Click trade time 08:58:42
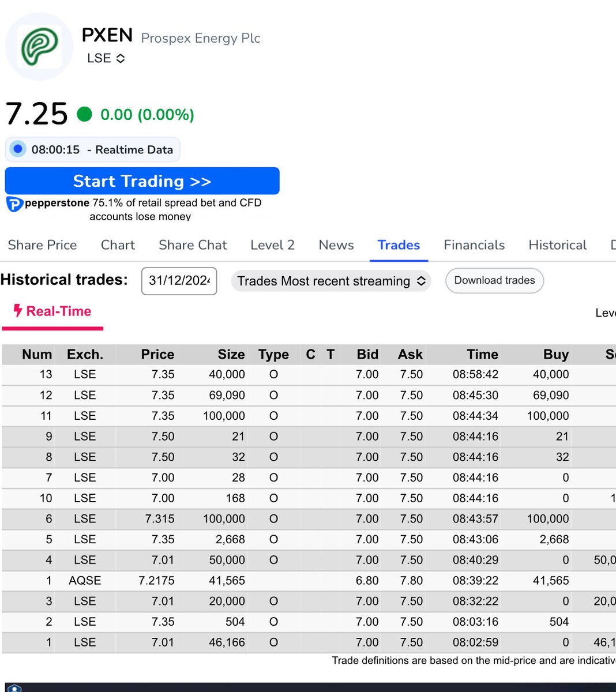This screenshot has height=692, width=616. click(x=475, y=374)
